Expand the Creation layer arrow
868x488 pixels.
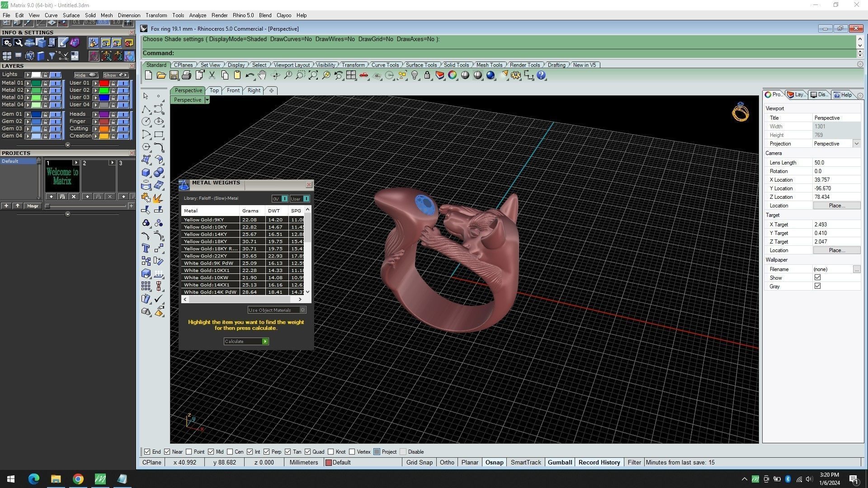95,136
